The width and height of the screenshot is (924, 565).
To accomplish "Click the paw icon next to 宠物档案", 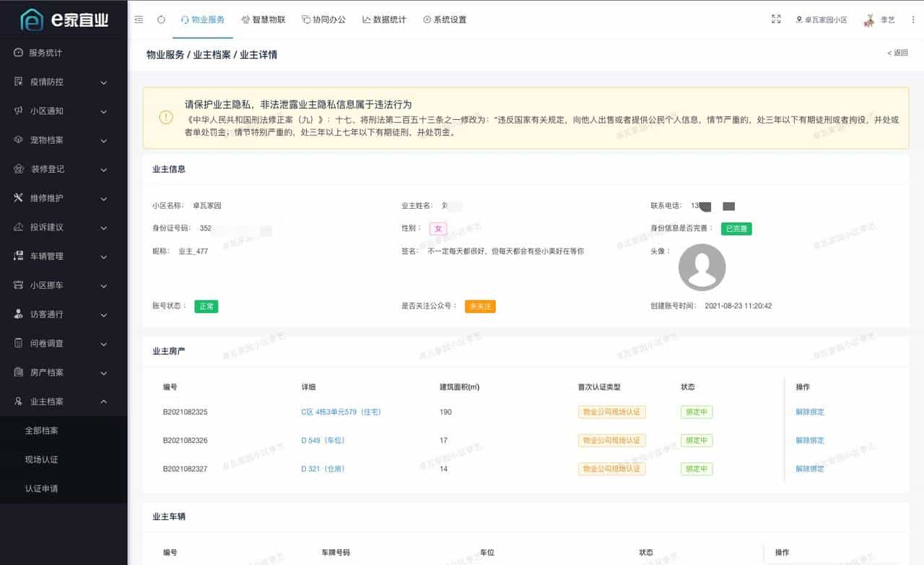I will tap(17, 139).
